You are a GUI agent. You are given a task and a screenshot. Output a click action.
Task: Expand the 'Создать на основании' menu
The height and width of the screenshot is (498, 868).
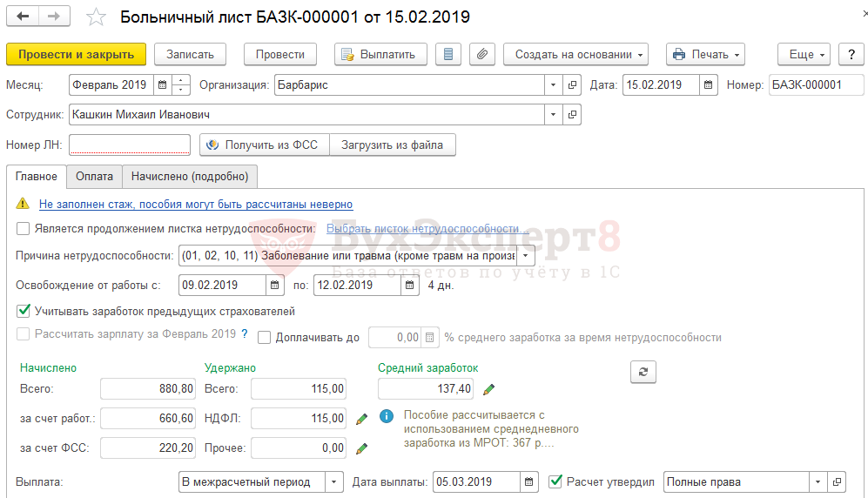tap(576, 54)
